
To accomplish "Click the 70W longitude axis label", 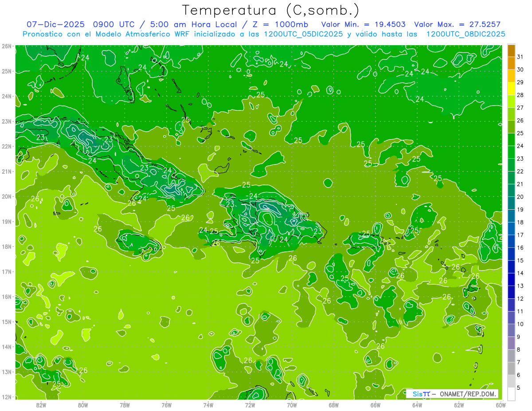I will pyautogui.click(x=292, y=405).
